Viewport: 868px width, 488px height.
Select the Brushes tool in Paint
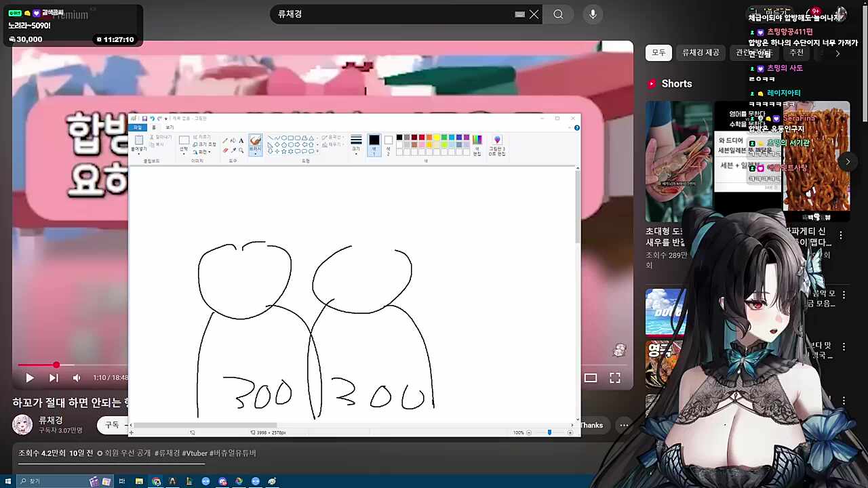pos(256,142)
